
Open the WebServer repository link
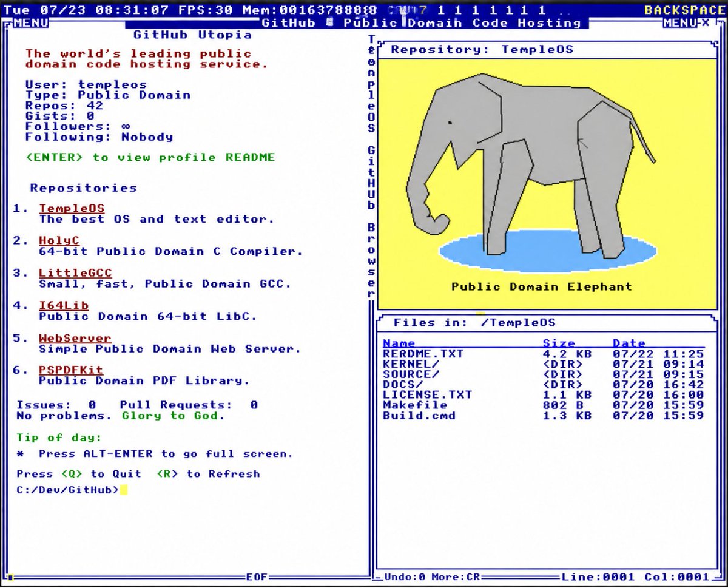click(x=75, y=339)
